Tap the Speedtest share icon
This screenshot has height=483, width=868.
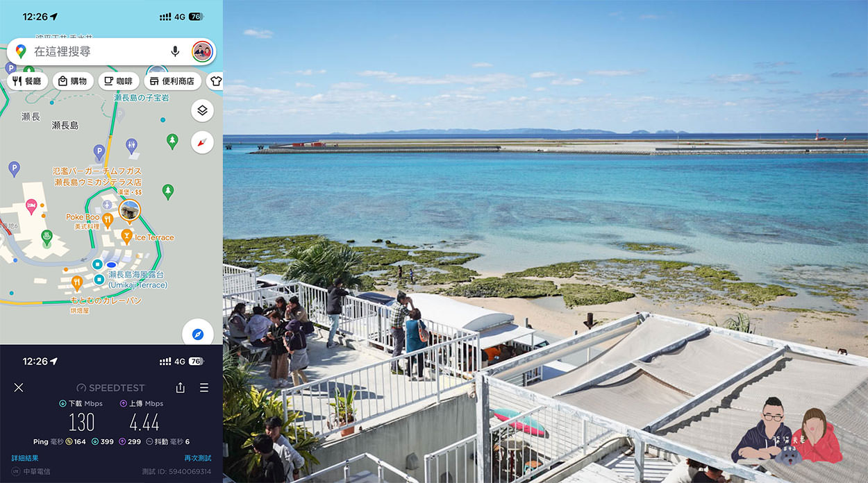[x=181, y=388]
